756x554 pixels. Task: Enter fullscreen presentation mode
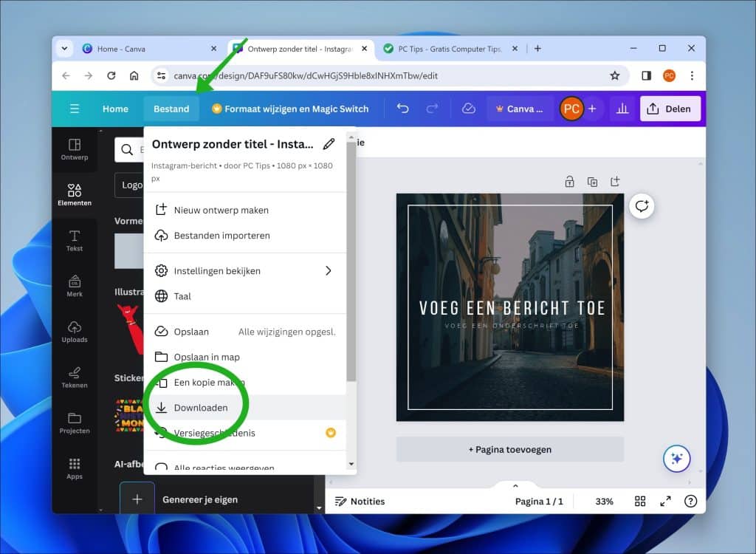pyautogui.click(x=665, y=502)
